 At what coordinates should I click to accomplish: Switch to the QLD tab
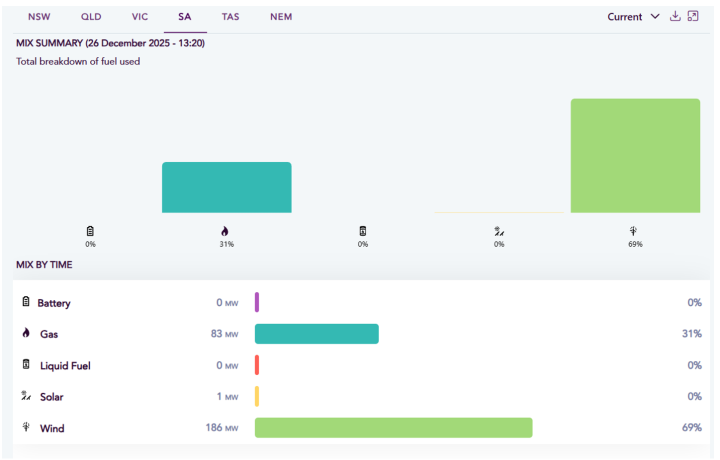(91, 17)
